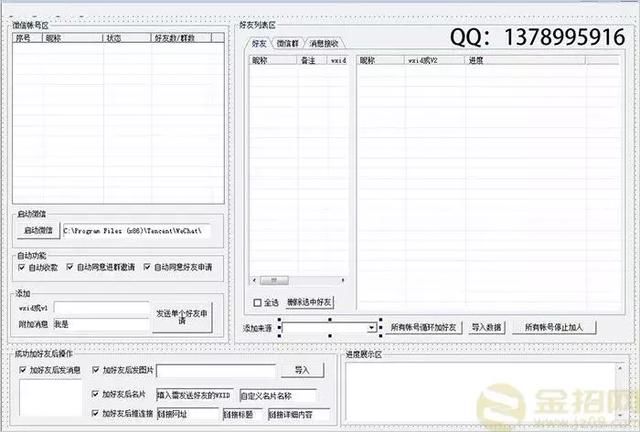The height and width of the screenshot is (432, 640).
Task: Click the 好友数/群数 column header
Action: 181,38
